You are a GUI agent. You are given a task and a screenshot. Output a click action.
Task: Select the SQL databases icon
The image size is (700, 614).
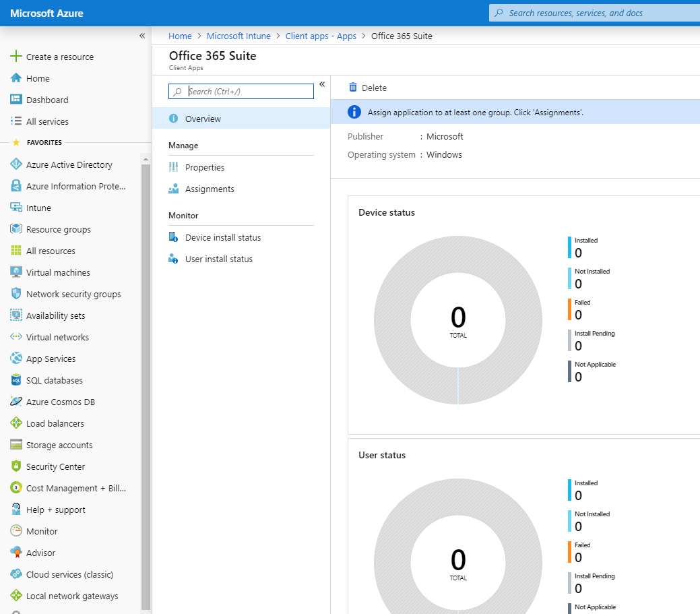[x=16, y=380]
